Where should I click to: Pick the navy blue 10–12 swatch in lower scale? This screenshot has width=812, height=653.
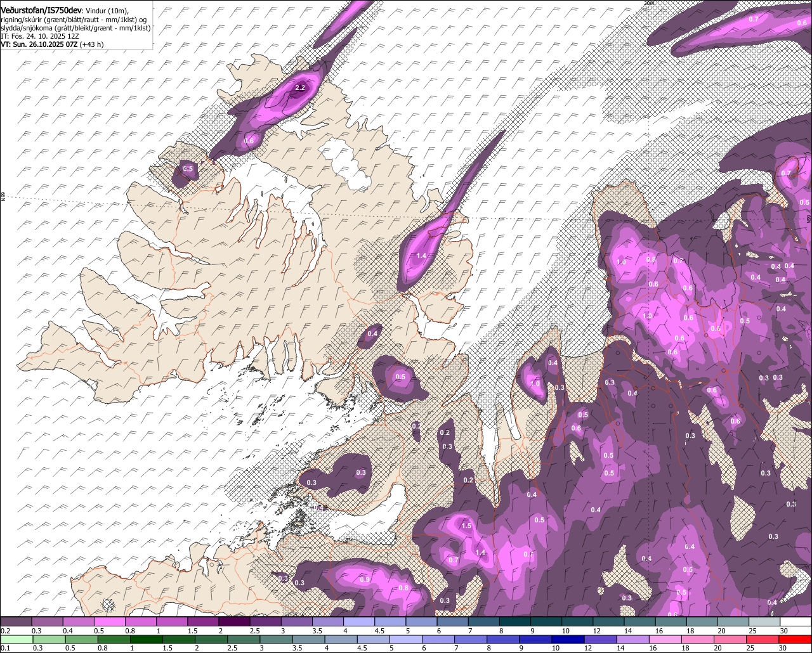[x=567, y=638]
